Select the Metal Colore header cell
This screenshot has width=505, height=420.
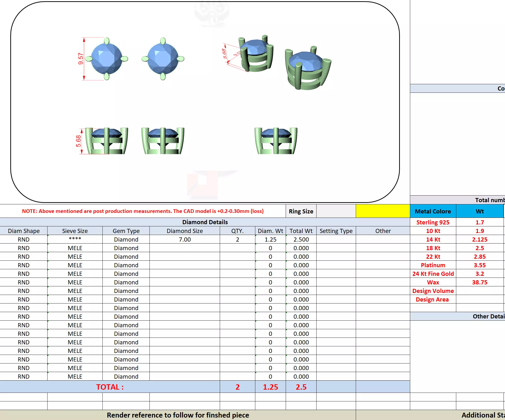click(433, 211)
